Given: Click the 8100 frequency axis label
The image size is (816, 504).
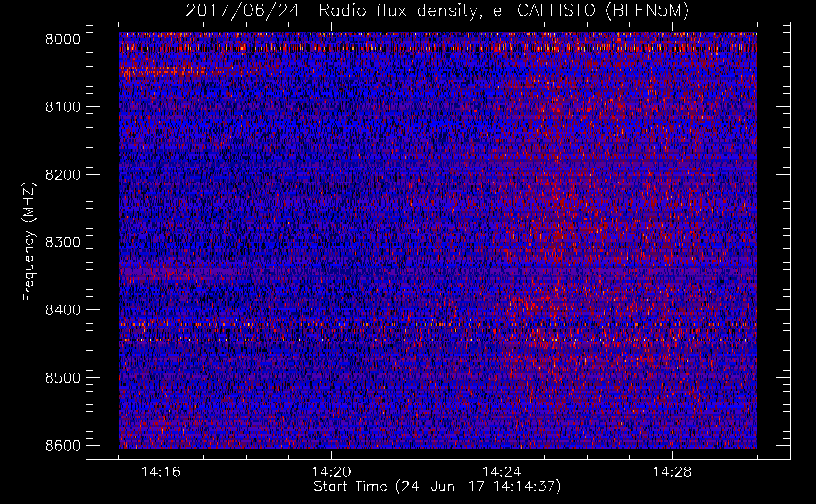Looking at the screenshot, I should (63, 107).
